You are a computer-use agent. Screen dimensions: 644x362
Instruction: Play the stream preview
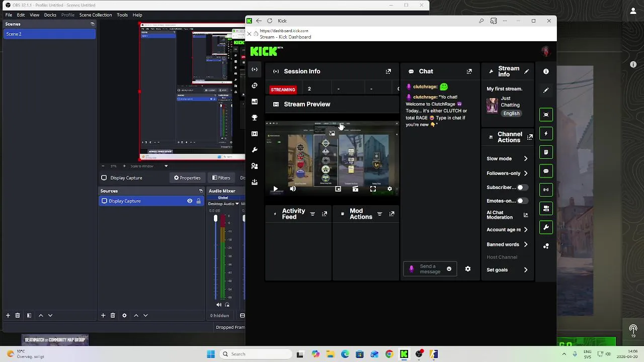[275, 189]
